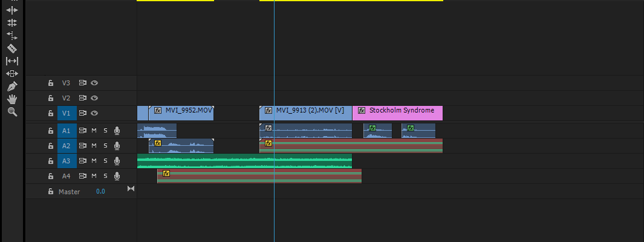
Task: Select the Ripple Edit tool
Action: (12, 10)
